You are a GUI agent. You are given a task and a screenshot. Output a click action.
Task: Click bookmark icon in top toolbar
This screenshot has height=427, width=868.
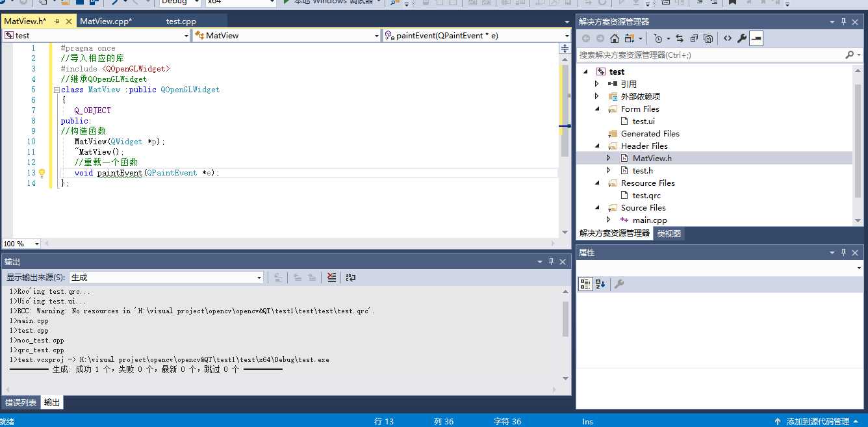pyautogui.click(x=732, y=3)
